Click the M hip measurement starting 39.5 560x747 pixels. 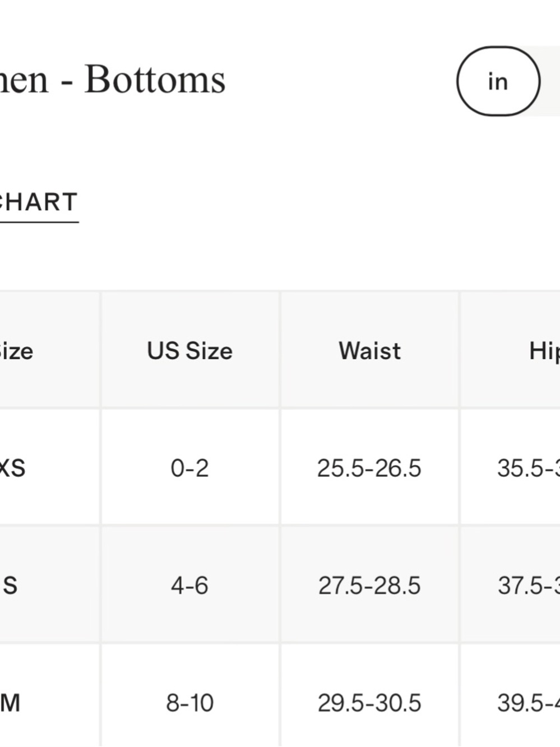click(528, 703)
